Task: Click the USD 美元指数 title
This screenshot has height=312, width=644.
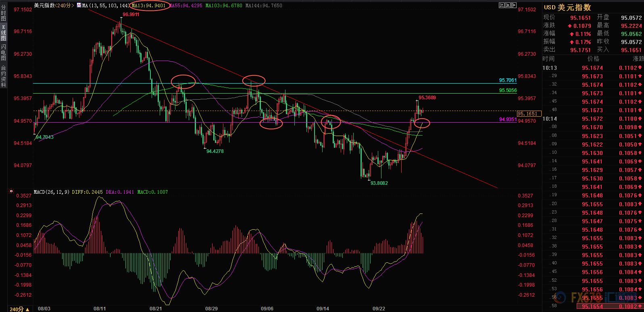Action: click(x=567, y=7)
